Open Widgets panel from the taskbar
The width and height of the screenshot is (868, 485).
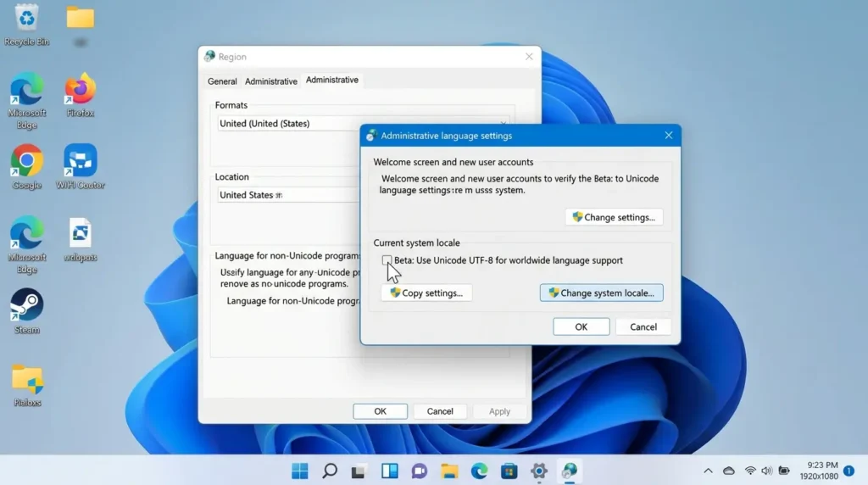tap(390, 471)
